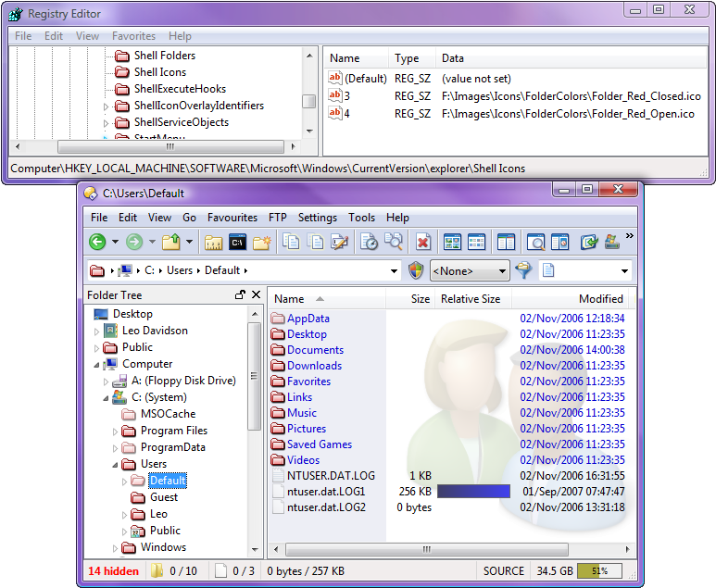This screenshot has width=716, height=588.
Task: Click the green Back arrow button
Action: click(x=97, y=242)
